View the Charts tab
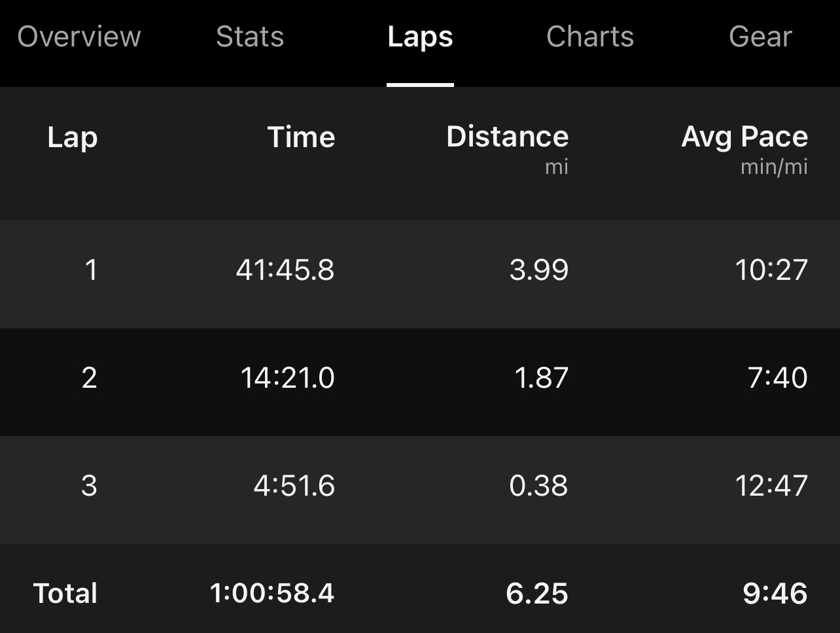Image resolution: width=840 pixels, height=633 pixels. (589, 37)
